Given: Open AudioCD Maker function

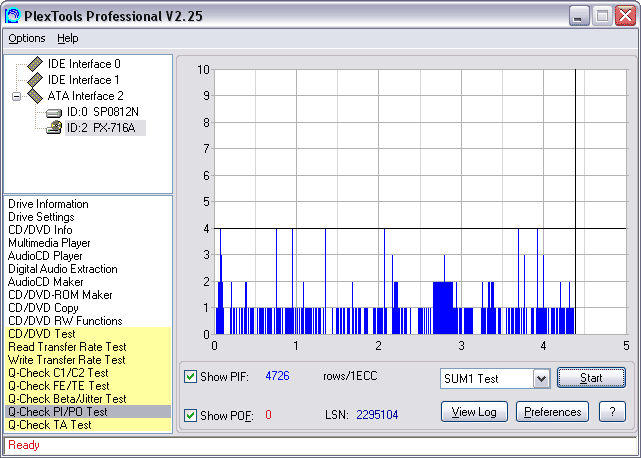Looking at the screenshot, I should tap(45, 282).
